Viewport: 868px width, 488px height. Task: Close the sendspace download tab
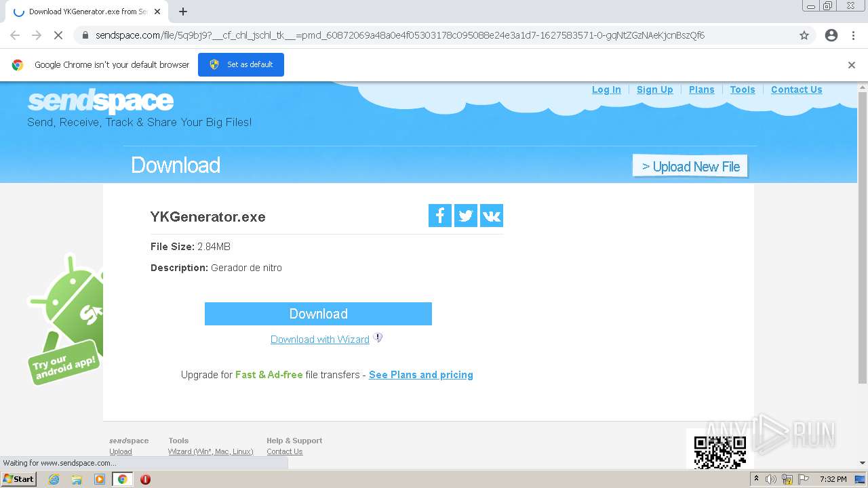(157, 12)
